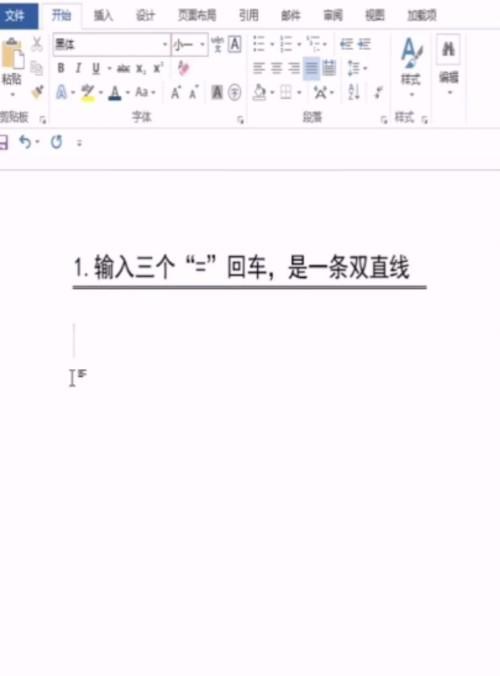This screenshot has width=500, height=676.
Task: Toggle Italic formatting
Action: 78,68
